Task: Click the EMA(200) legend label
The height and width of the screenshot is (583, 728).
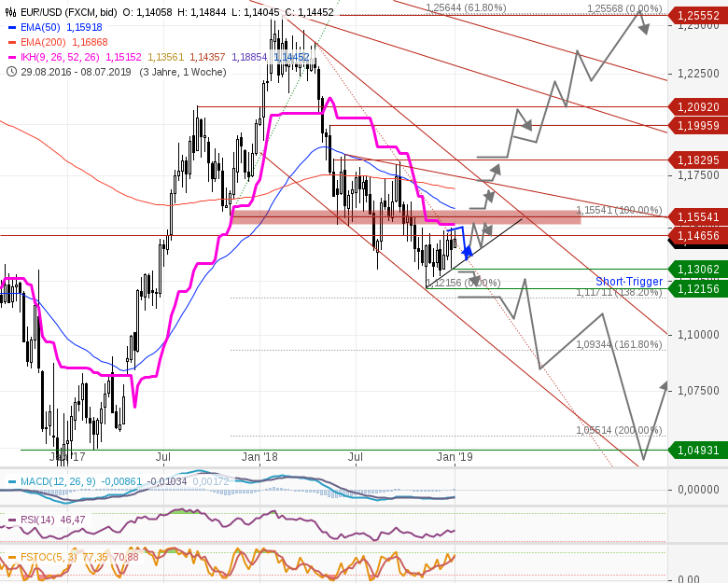Action: pos(44,42)
